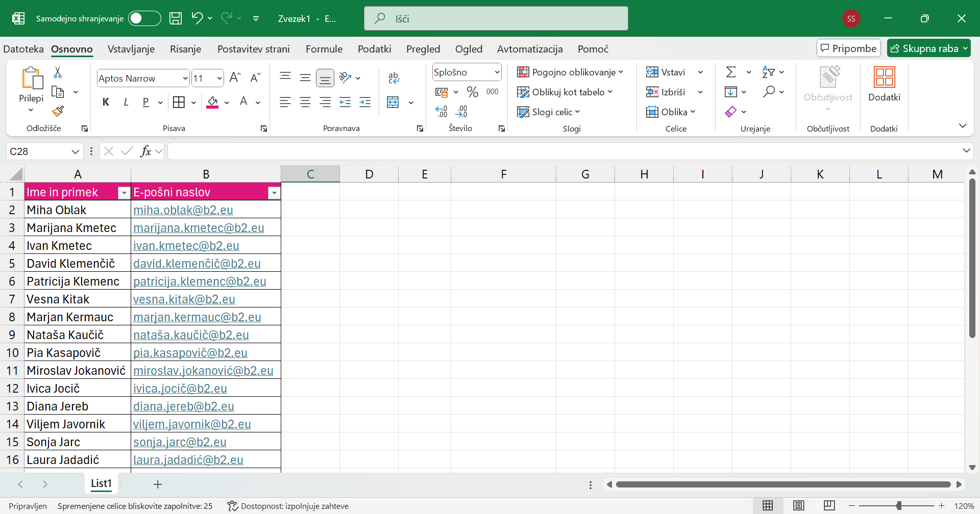Open the Aptos Narrow font dropdown
The height and width of the screenshot is (514, 980).
click(x=185, y=79)
